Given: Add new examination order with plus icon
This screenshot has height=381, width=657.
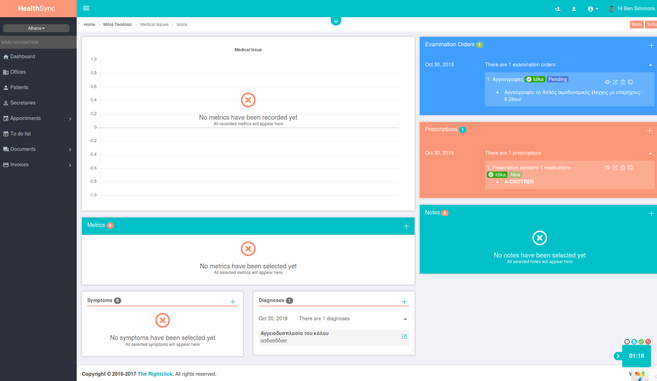Looking at the screenshot, I should [651, 45].
